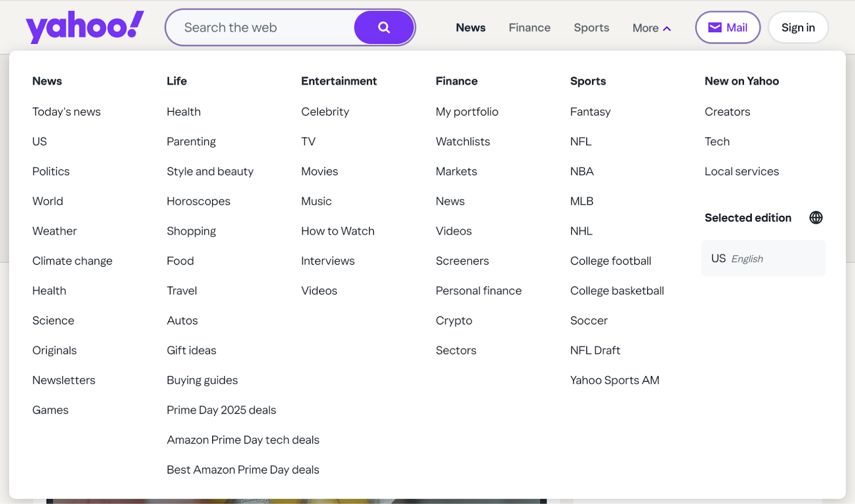This screenshot has height=504, width=855.
Task: Open Celebrity under Entertainment
Action: pos(325,112)
